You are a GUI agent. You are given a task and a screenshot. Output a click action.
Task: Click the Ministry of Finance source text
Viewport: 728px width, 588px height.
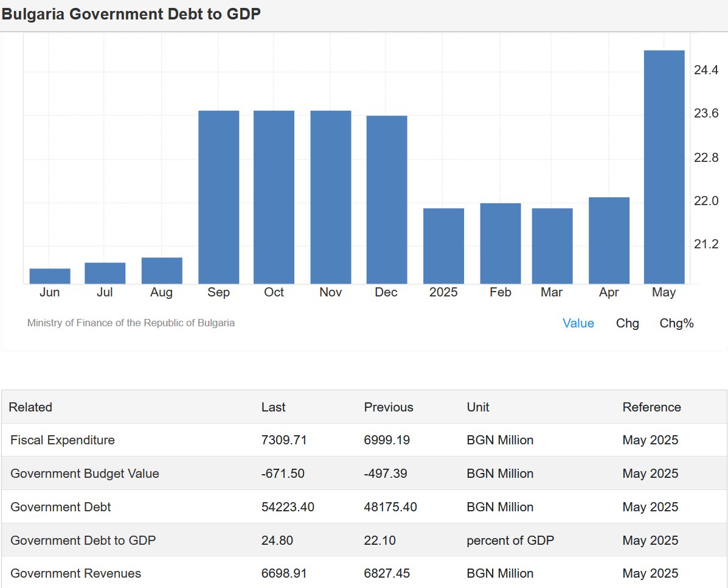[131, 323]
